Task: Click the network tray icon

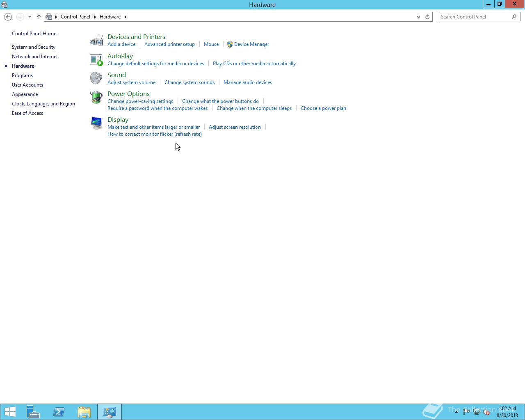Action: click(477, 412)
